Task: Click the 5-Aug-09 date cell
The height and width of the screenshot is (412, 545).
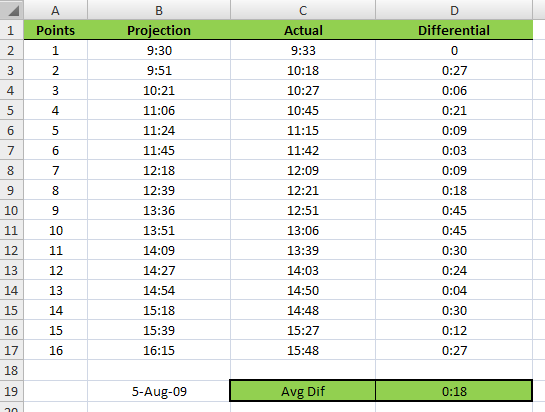Action: pos(159,391)
